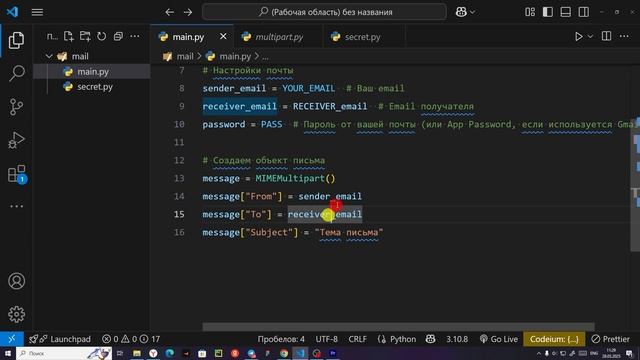640x360 pixels.
Task: Open the Accounts menu
Action: click(16, 281)
